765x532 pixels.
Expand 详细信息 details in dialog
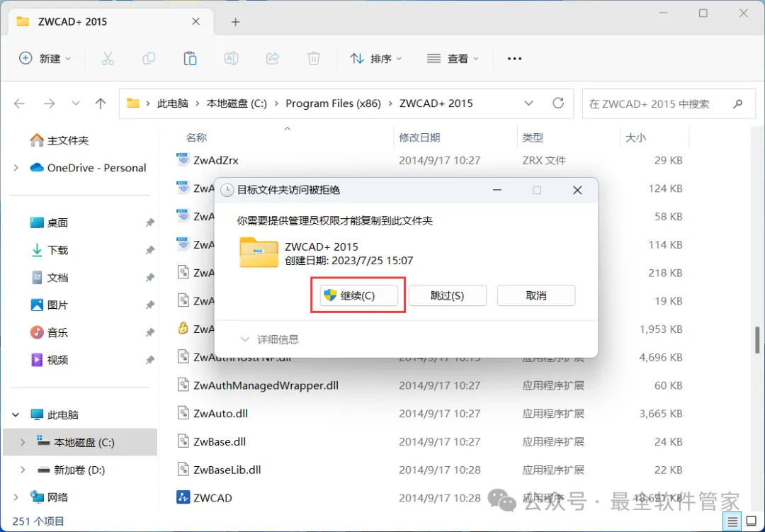pyautogui.click(x=270, y=339)
